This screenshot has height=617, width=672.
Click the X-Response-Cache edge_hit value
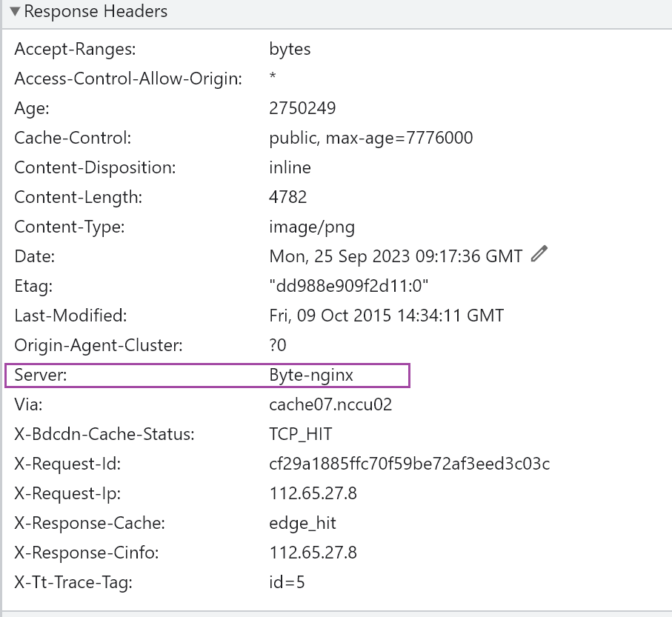pos(302,523)
